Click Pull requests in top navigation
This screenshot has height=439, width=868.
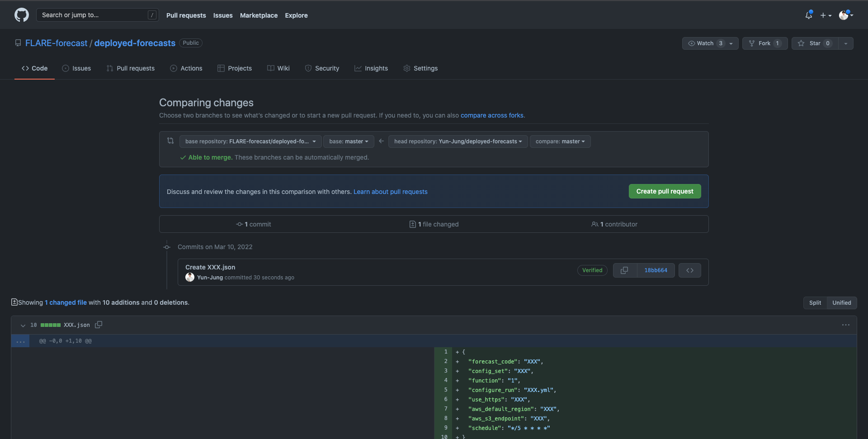[186, 15]
